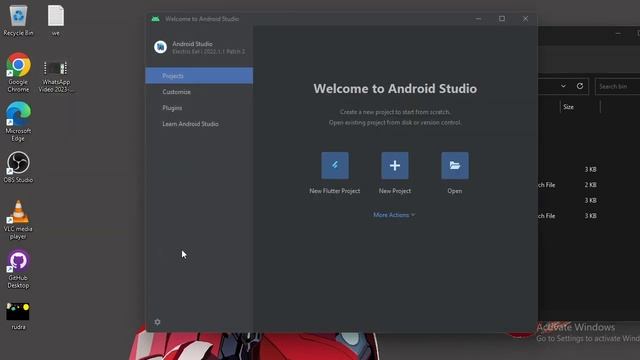Select the 'we' file on desktop
The image size is (640, 360).
pyautogui.click(x=56, y=20)
